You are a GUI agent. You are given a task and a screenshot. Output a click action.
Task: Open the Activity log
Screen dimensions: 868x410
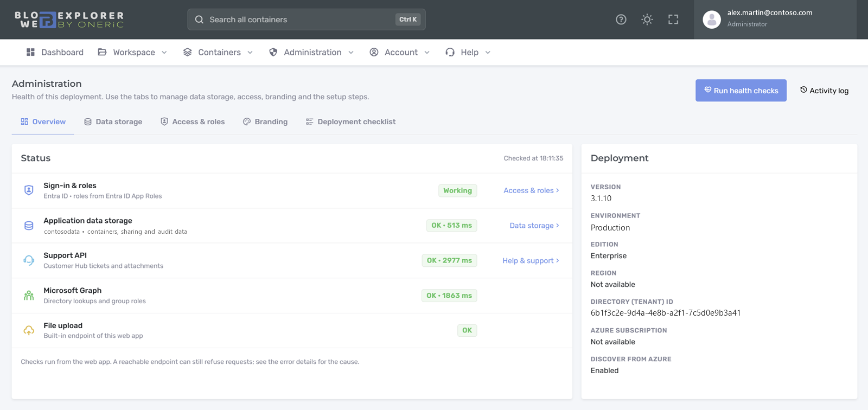(x=824, y=91)
